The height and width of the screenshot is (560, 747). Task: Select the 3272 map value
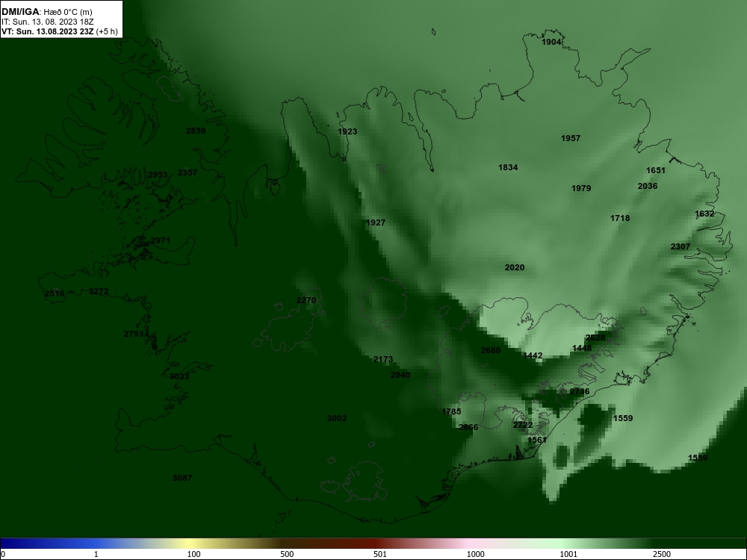pyautogui.click(x=99, y=291)
